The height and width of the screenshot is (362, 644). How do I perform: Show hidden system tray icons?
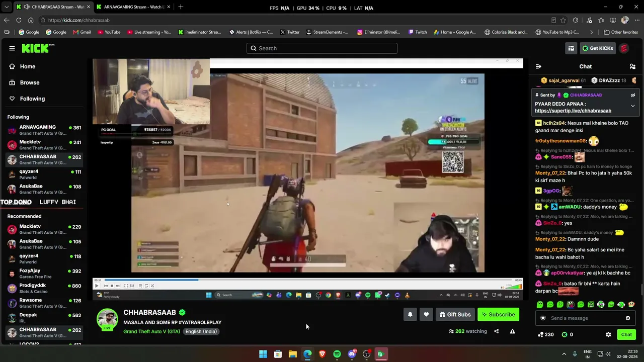coord(564,354)
